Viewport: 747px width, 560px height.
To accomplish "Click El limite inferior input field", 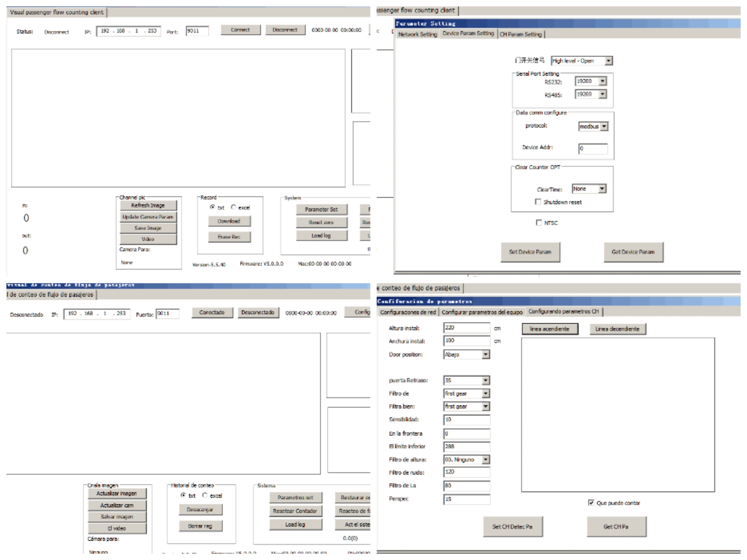I will [467, 447].
